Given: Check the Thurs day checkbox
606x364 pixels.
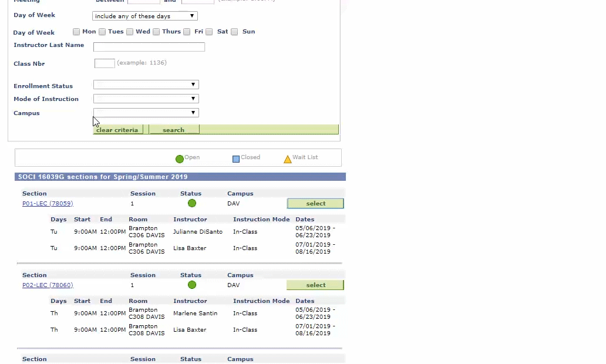Looking at the screenshot, I should [156, 32].
